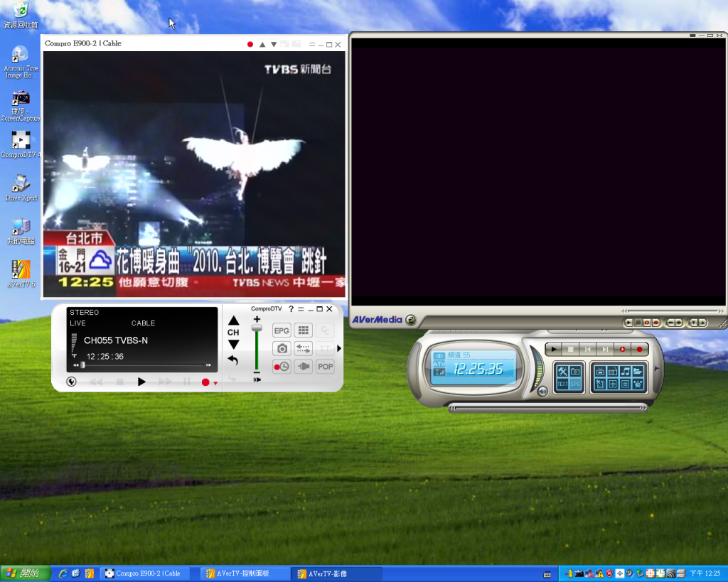Click the AVerMedia round logo button
Viewport: 728px width, 582px height.
coord(410,320)
